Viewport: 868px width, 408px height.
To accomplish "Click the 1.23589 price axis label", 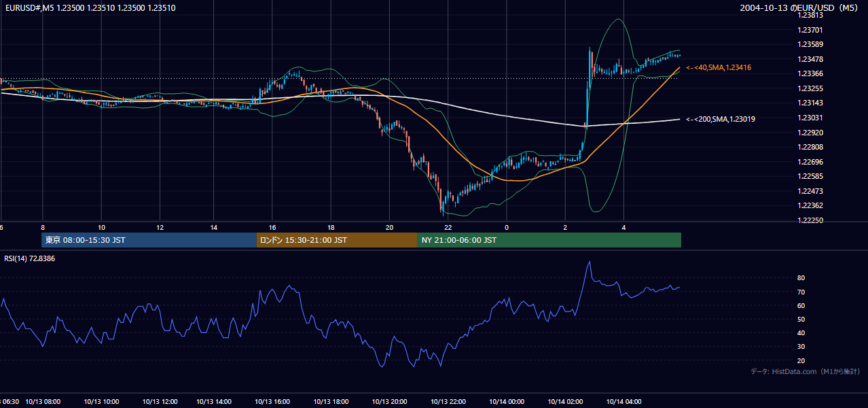I will pos(810,44).
